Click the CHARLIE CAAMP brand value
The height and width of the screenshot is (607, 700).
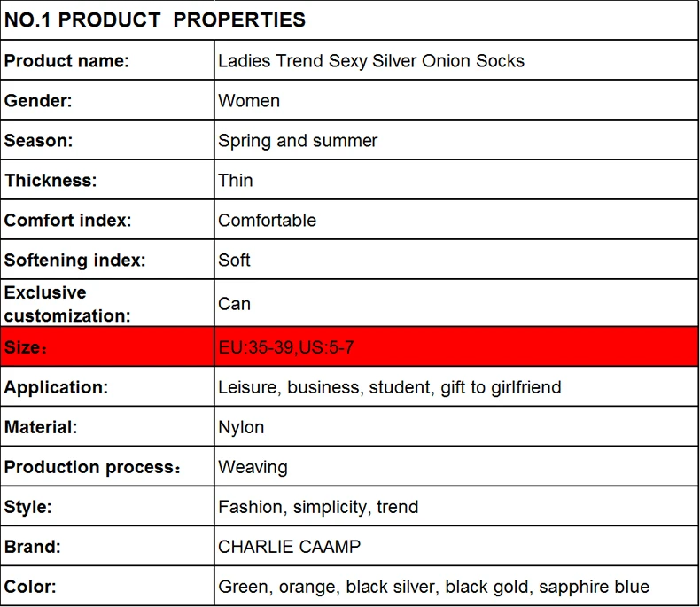(289, 547)
